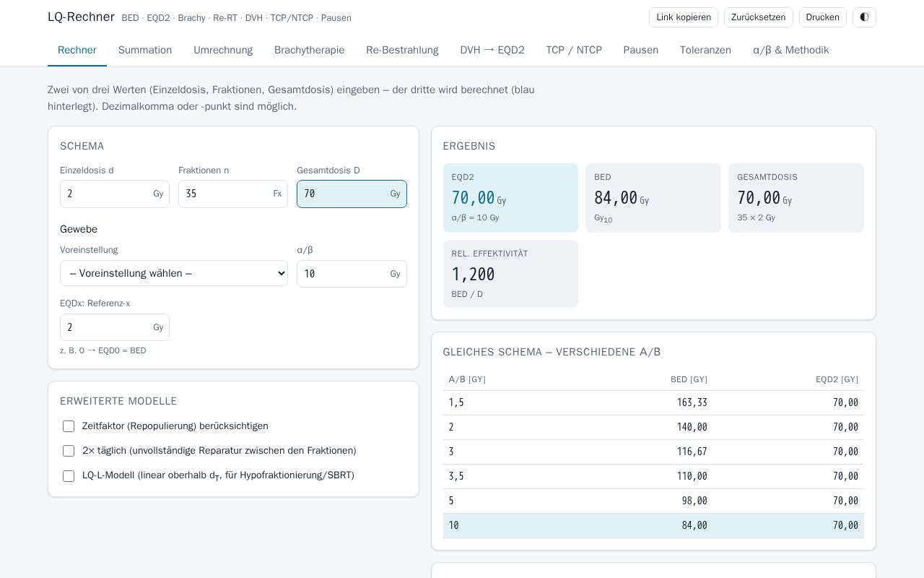Image resolution: width=924 pixels, height=578 pixels.
Task: Enable LQ-L-Modell checkbox
Action: click(69, 476)
